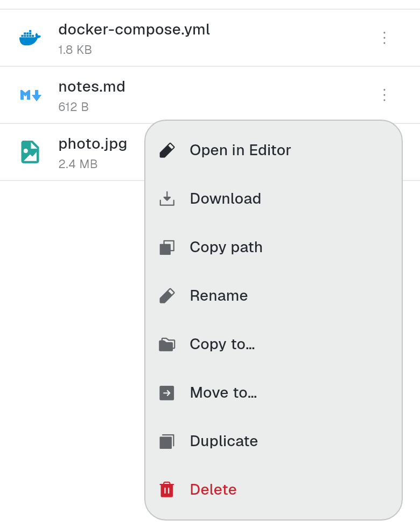
Task: Click the 1.8 KB file size text
Action: pyautogui.click(x=75, y=50)
